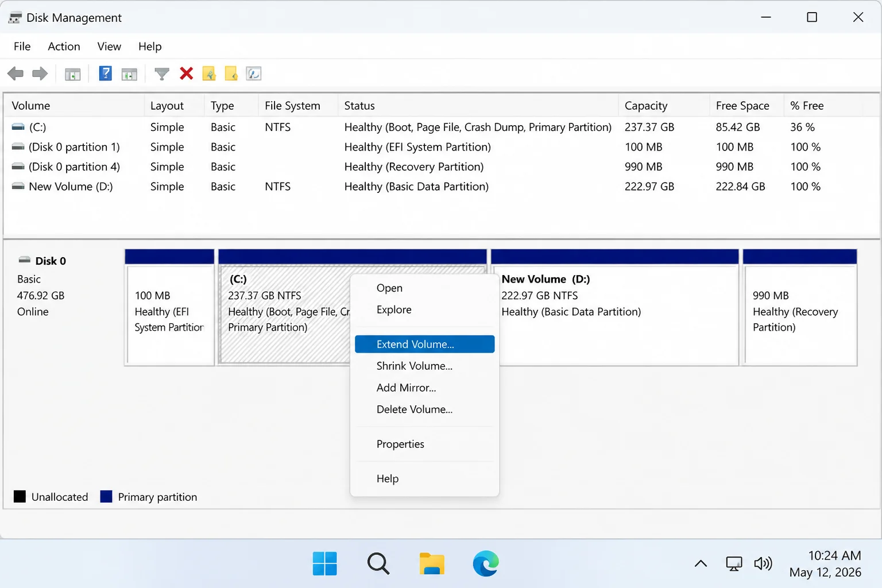The image size is (882, 588).
Task: Open the volume speaker tray icon
Action: 763,564
